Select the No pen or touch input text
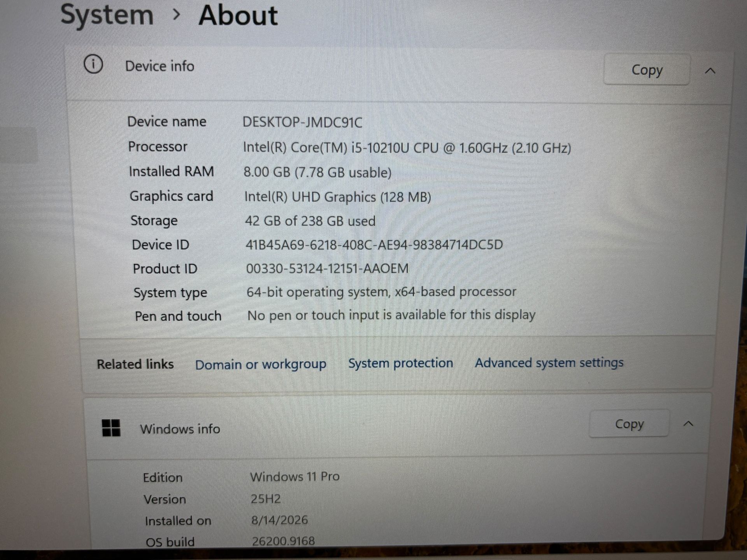This screenshot has height=560, width=747. point(391,315)
